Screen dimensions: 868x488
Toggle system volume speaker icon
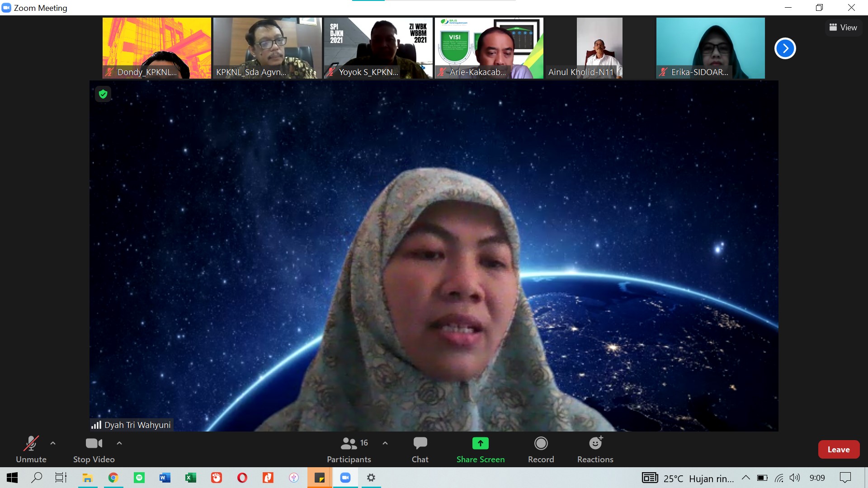pos(794,478)
